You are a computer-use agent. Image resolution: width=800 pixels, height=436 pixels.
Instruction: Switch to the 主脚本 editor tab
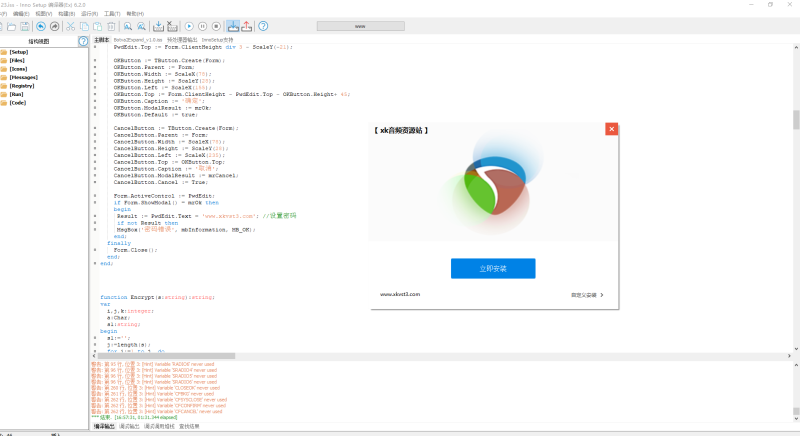coord(102,40)
